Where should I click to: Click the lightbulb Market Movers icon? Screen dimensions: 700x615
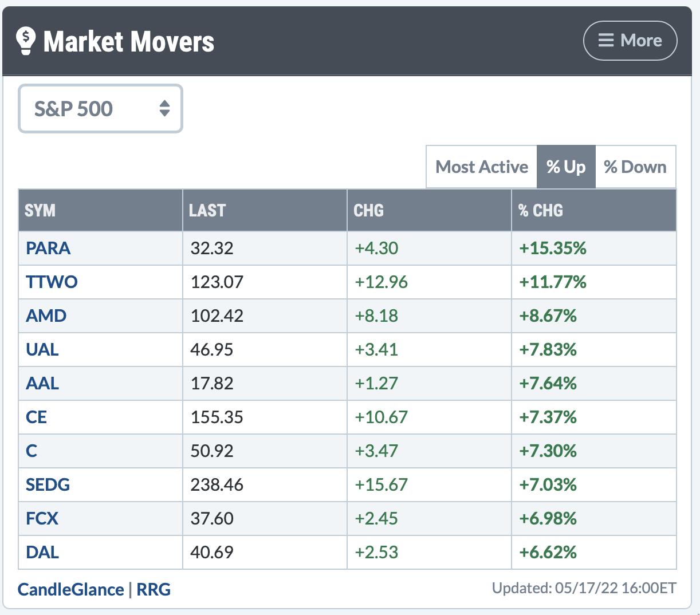25,41
